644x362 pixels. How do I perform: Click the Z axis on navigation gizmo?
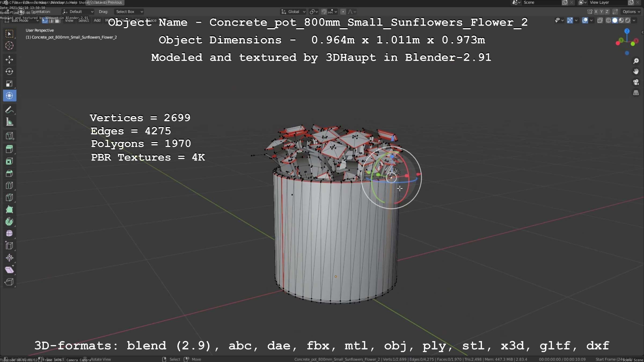pos(627,31)
